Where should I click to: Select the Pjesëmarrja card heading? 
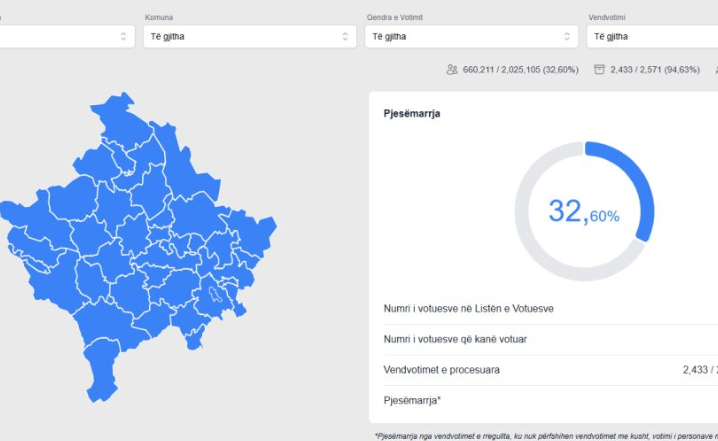pyautogui.click(x=412, y=114)
